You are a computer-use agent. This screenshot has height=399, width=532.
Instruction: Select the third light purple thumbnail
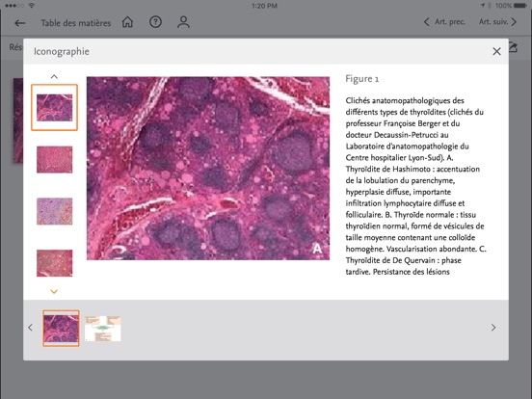click(x=54, y=211)
